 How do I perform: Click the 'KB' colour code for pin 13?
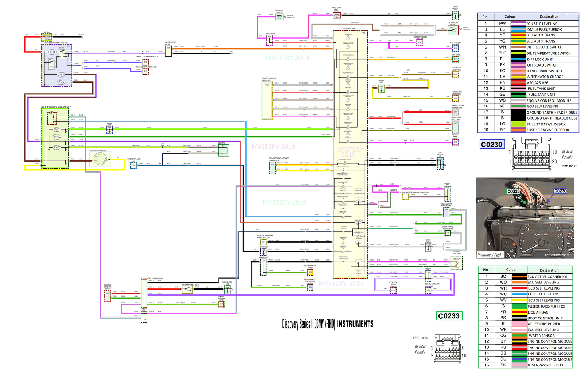502,88
